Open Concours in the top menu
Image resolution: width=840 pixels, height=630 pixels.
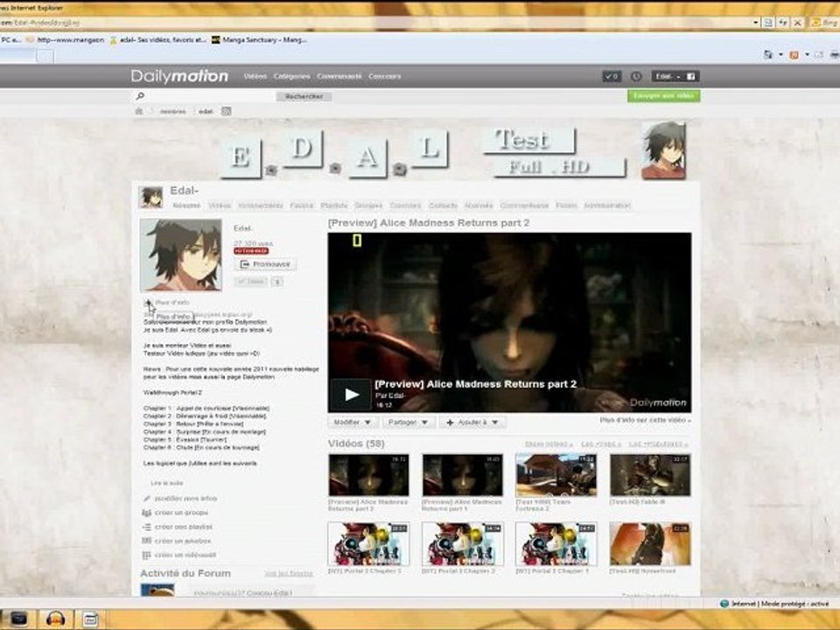[385, 77]
